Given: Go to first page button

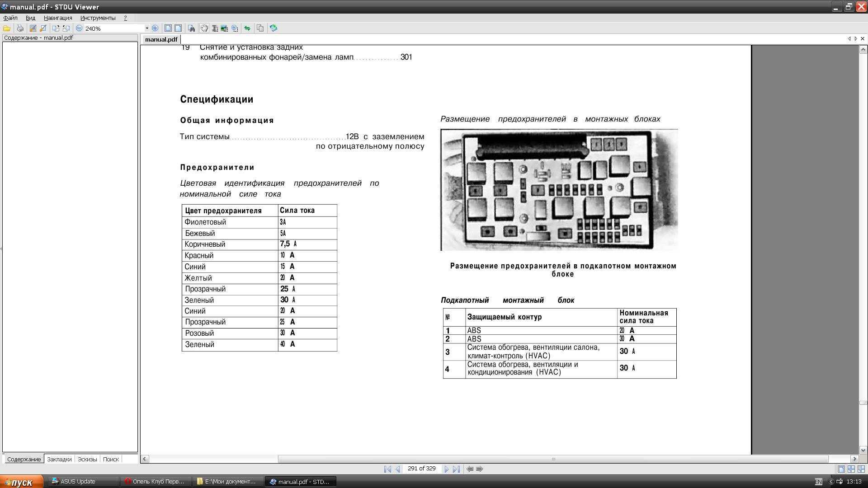Looking at the screenshot, I should tap(387, 469).
